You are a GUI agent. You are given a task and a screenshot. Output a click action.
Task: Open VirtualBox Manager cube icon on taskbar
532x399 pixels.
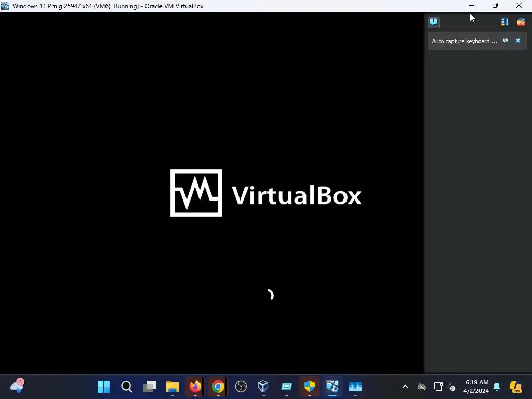263,387
